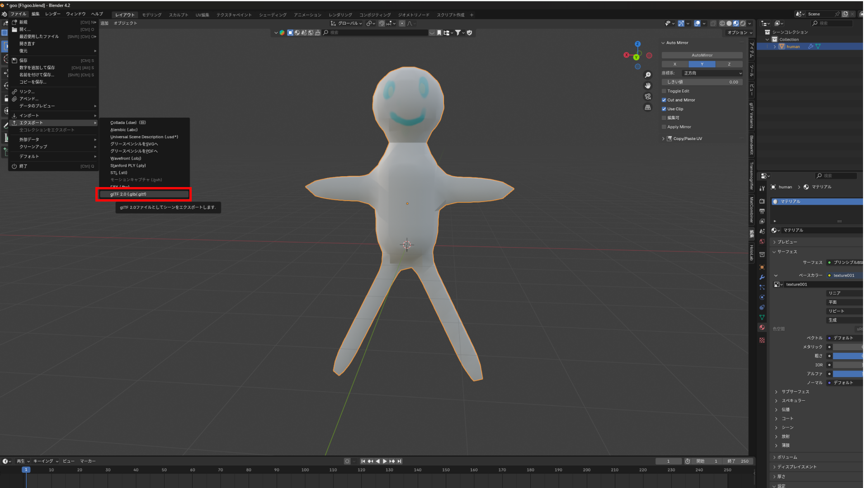868x488 pixels.
Task: Click the X axis on navigation gizmo
Action: point(626,55)
